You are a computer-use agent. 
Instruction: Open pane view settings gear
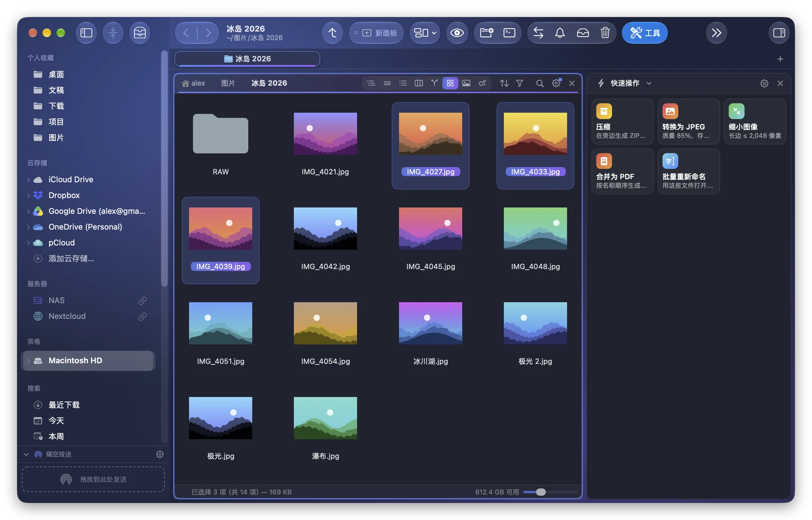click(556, 83)
